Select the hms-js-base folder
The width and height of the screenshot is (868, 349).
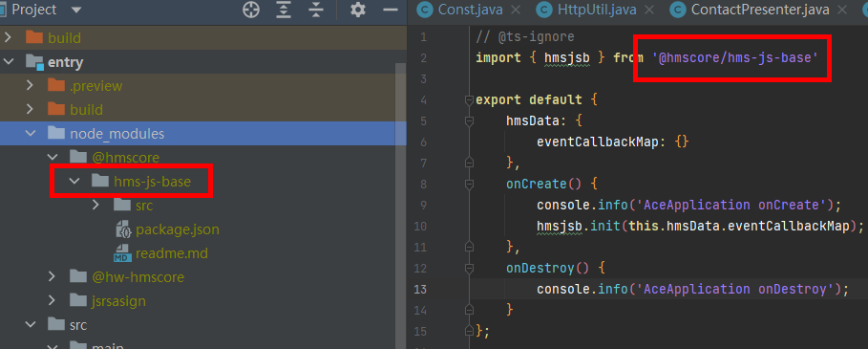point(152,181)
